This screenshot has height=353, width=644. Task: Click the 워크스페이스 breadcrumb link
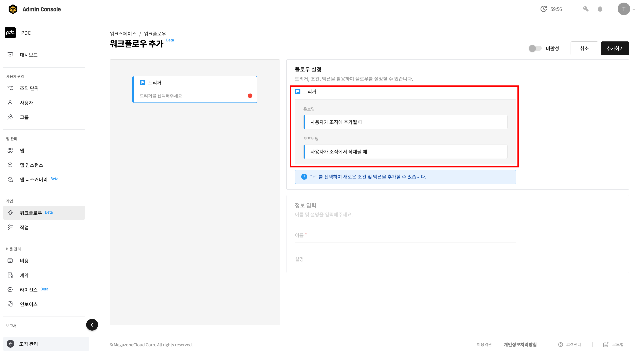pos(123,33)
